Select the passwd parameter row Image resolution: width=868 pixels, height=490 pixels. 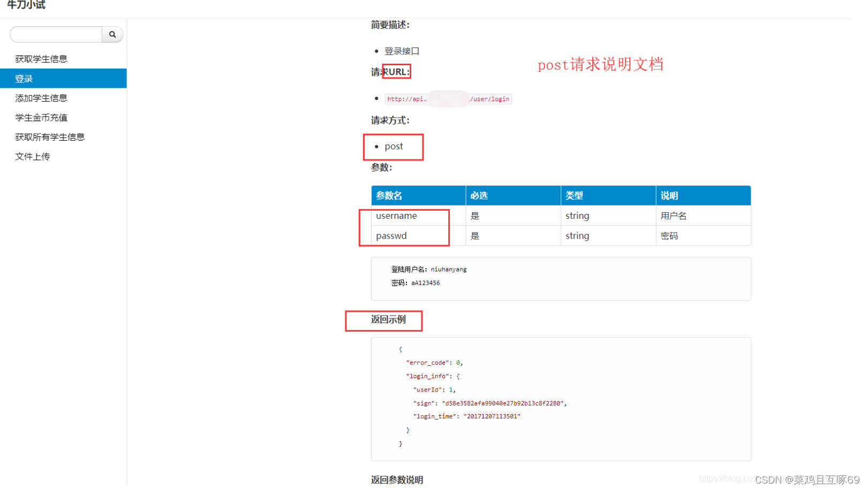391,235
